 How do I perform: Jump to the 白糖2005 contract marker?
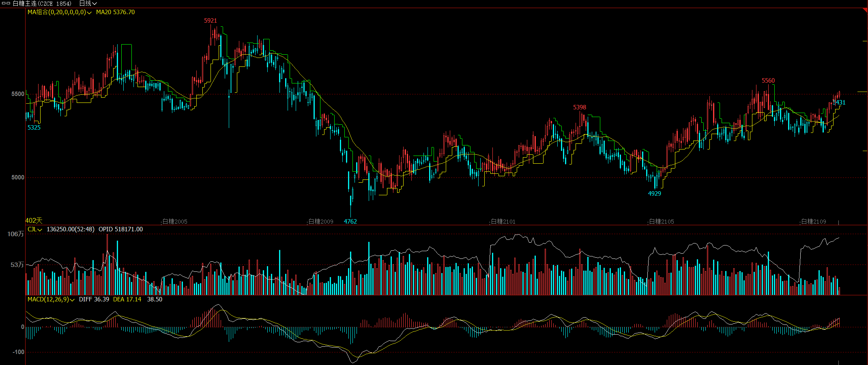(175, 222)
